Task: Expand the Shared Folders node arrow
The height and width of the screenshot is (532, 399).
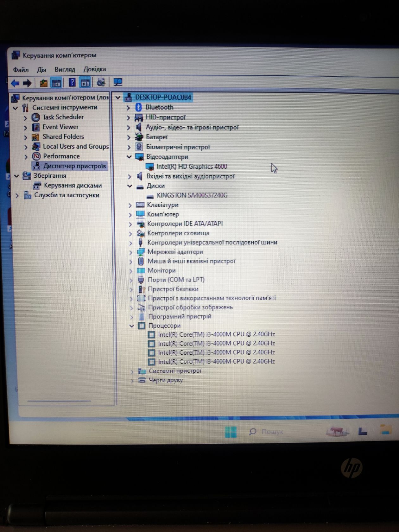Action: [x=26, y=138]
